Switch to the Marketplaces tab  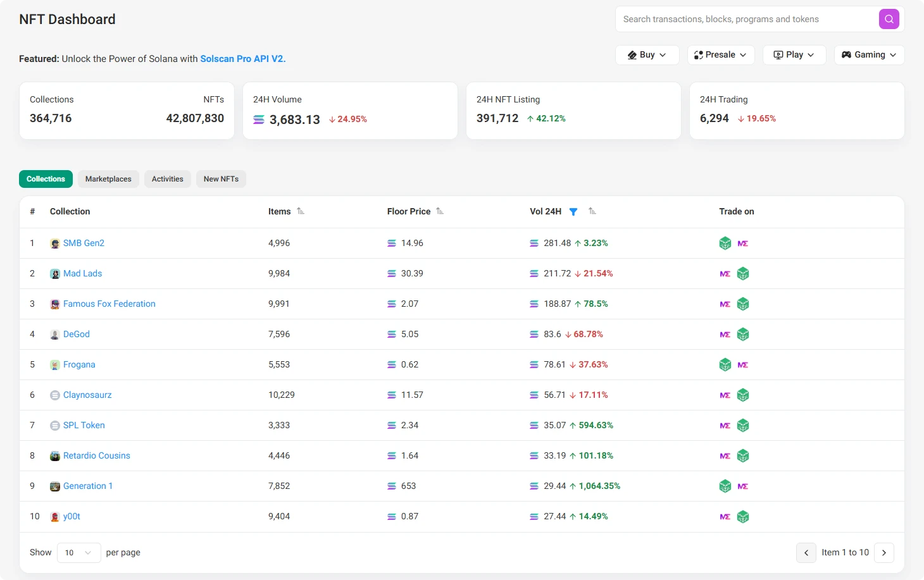pyautogui.click(x=108, y=178)
